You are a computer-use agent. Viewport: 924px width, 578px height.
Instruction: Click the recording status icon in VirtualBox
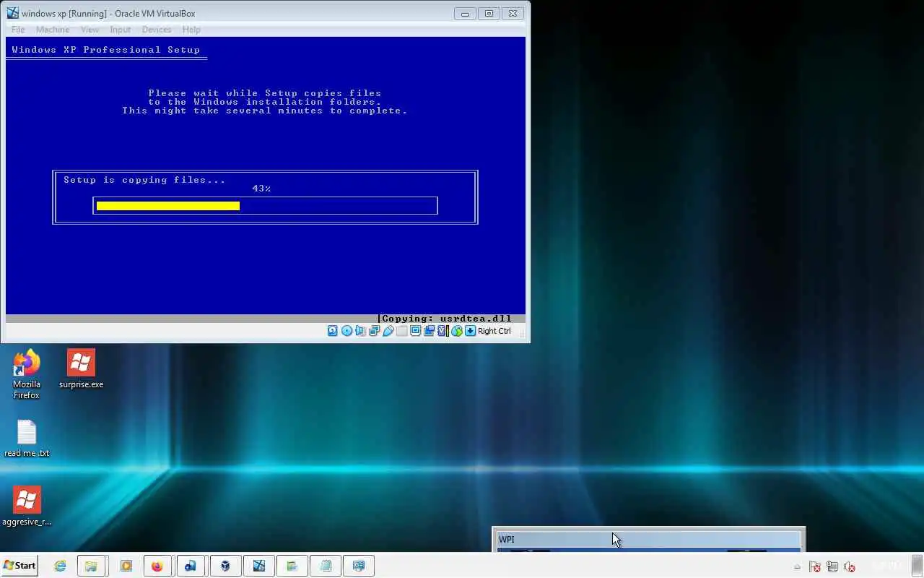pyautogui.click(x=430, y=331)
